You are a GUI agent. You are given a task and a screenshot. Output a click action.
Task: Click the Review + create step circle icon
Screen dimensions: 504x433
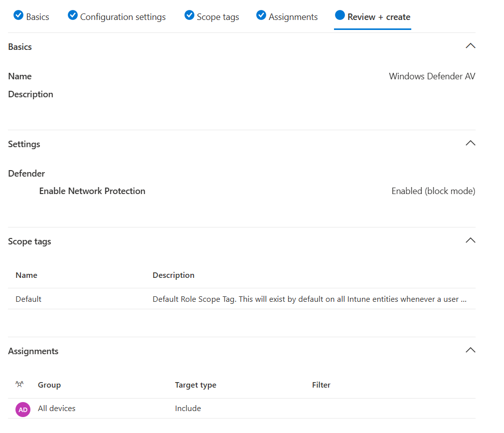(340, 15)
